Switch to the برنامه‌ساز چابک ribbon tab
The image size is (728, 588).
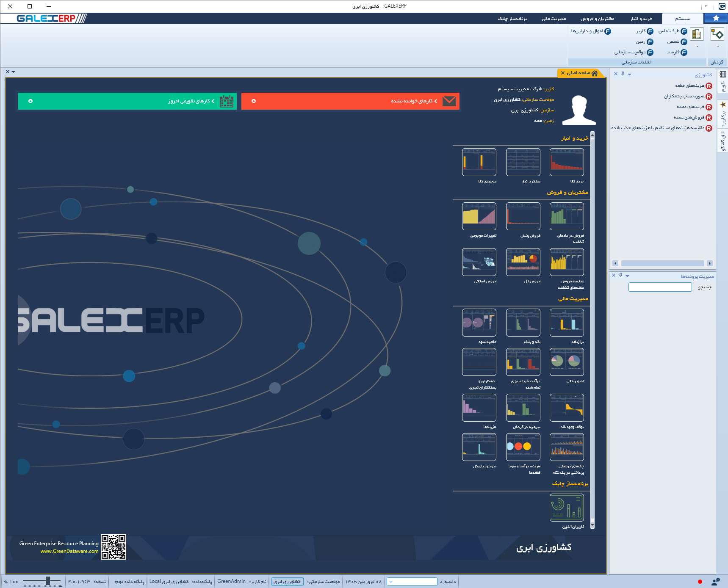pos(512,19)
